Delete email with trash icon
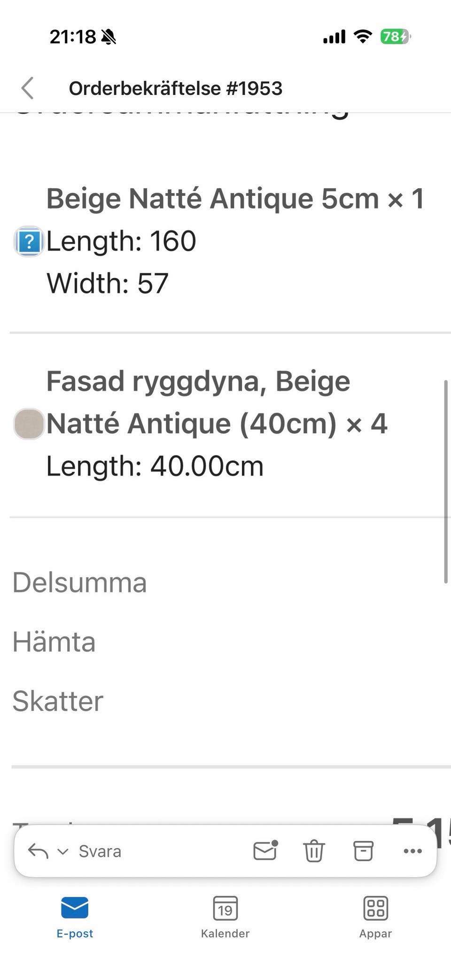The width and height of the screenshot is (451, 980). pos(314,851)
